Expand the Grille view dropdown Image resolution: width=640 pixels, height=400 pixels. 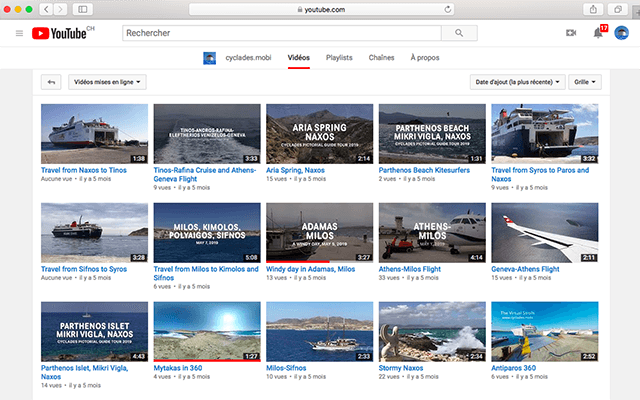pyautogui.click(x=585, y=82)
